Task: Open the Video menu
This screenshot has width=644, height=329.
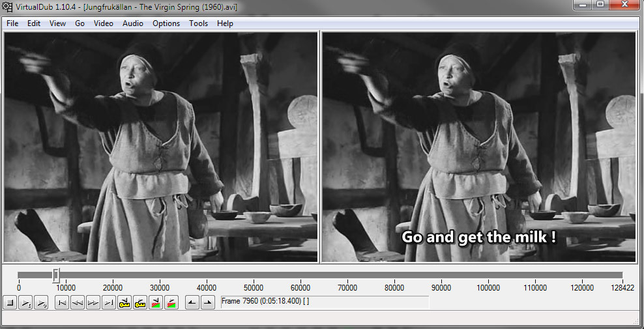Action: [x=104, y=23]
